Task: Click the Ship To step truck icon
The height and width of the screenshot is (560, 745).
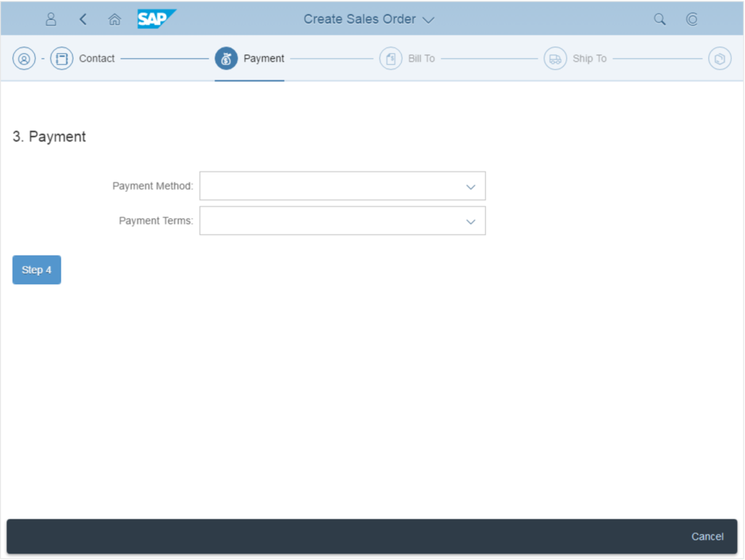Action: pos(555,59)
